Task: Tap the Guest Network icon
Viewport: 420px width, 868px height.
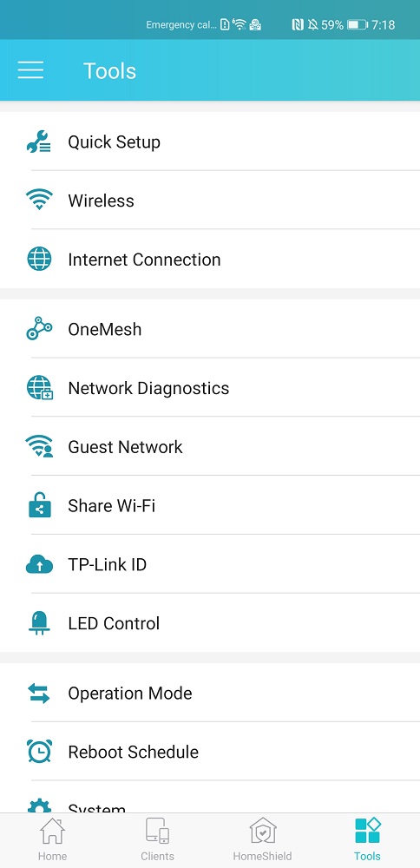Action: 39,447
